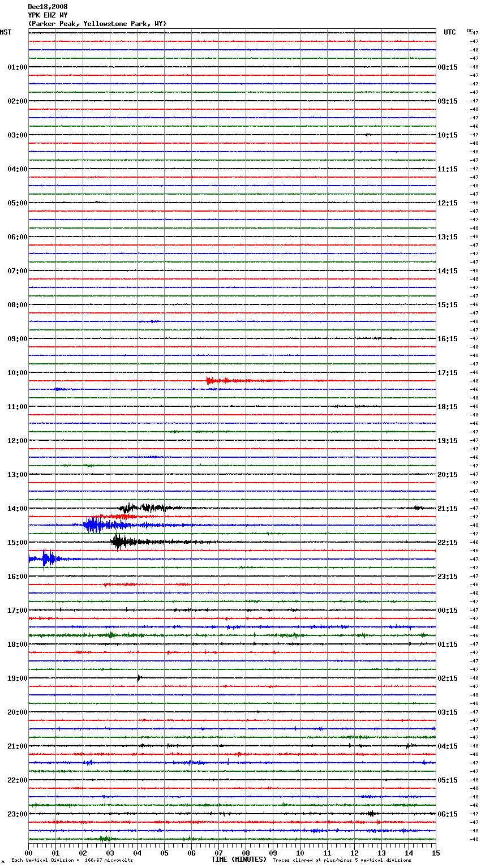Click the 09:15 UTC time label
The height and width of the screenshot is (868, 481).
tap(448, 101)
